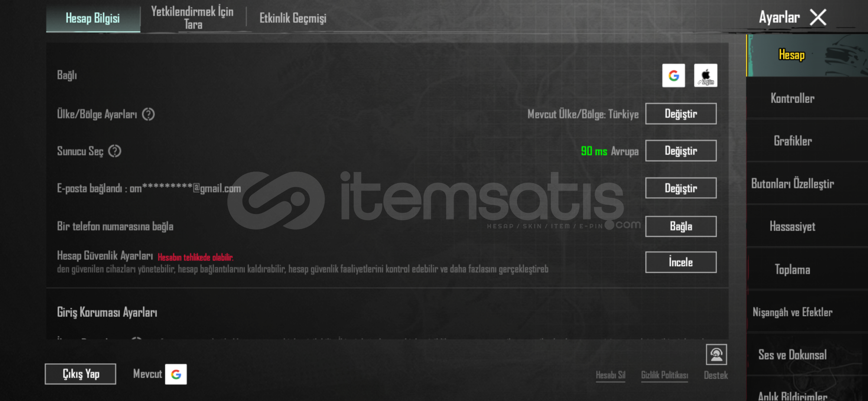Click the Google icon beside Mevcut
The height and width of the screenshot is (401, 868).
[x=176, y=374]
